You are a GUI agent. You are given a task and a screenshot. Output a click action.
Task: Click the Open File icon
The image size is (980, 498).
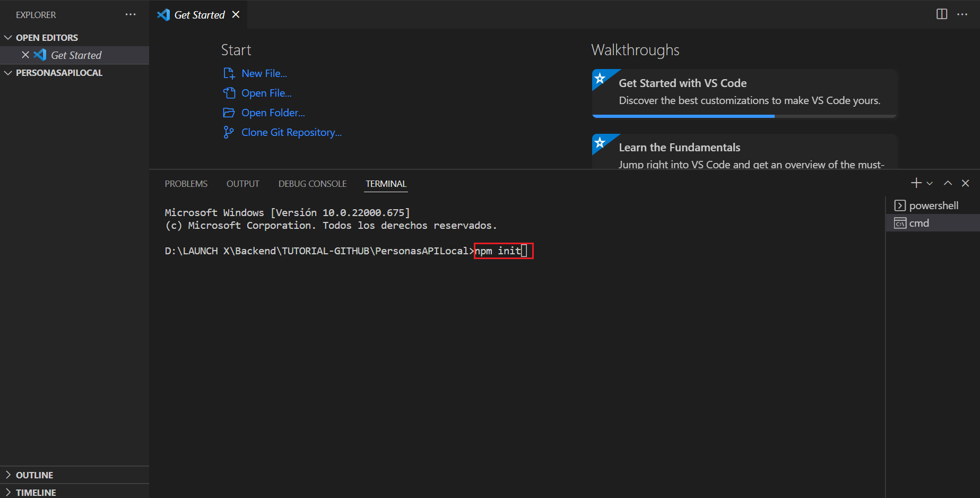[229, 93]
